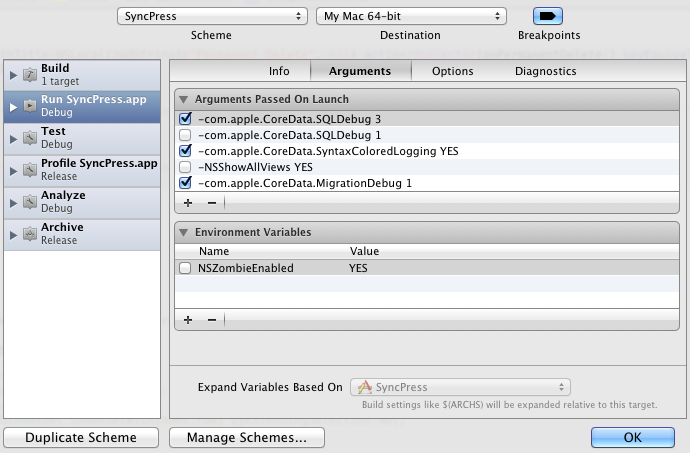Screen dimensions: 690x453
Task: Remove environment variable with minus button
Action: pos(212,320)
